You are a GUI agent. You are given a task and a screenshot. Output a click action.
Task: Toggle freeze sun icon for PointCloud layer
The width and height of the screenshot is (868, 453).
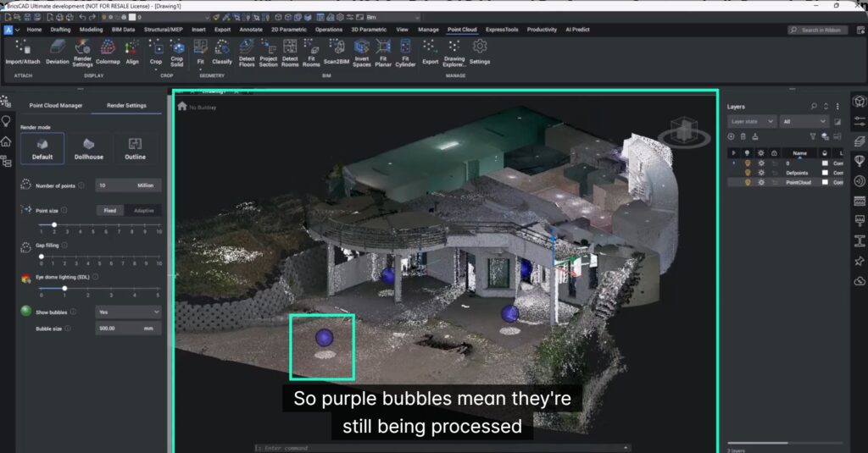coord(761,182)
